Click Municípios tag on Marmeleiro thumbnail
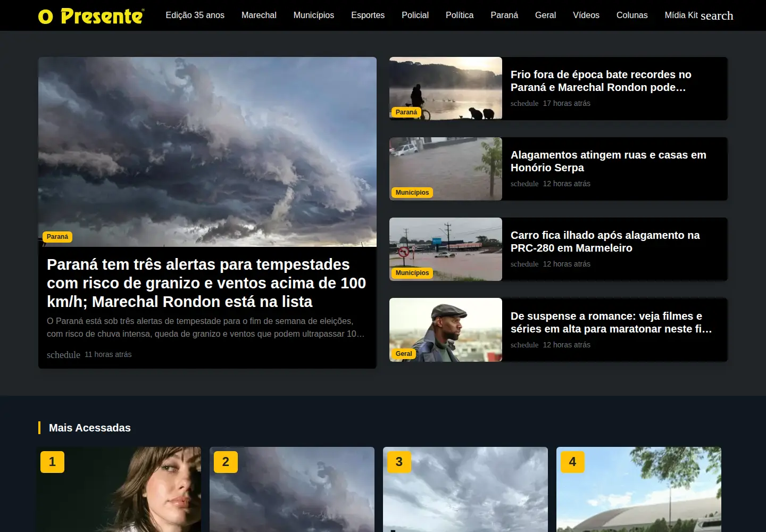The image size is (766, 532). [412, 273]
